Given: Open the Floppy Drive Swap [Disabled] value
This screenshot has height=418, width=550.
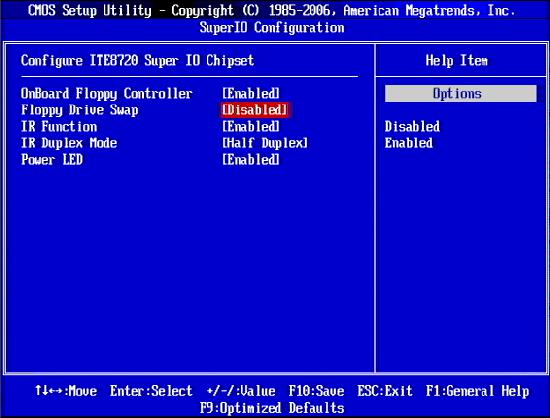Looking at the screenshot, I should pos(255,110).
